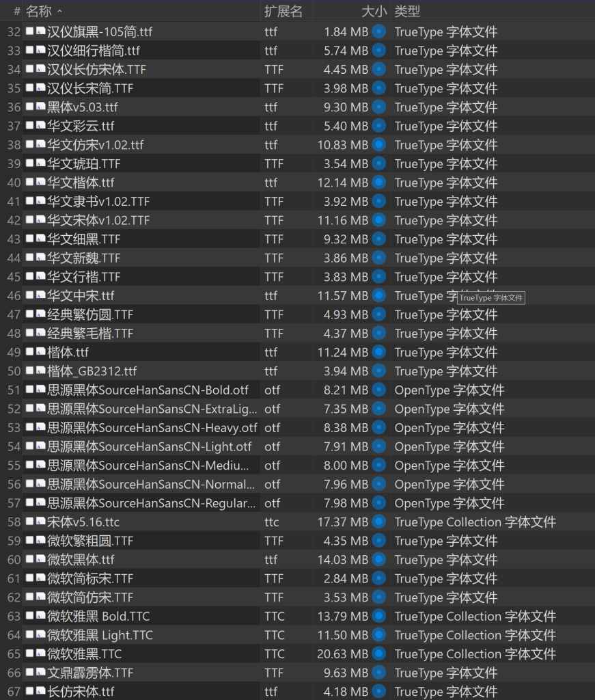
Task: Click the blue status dot beside 宋体v5.16.ttc
Action: [380, 522]
